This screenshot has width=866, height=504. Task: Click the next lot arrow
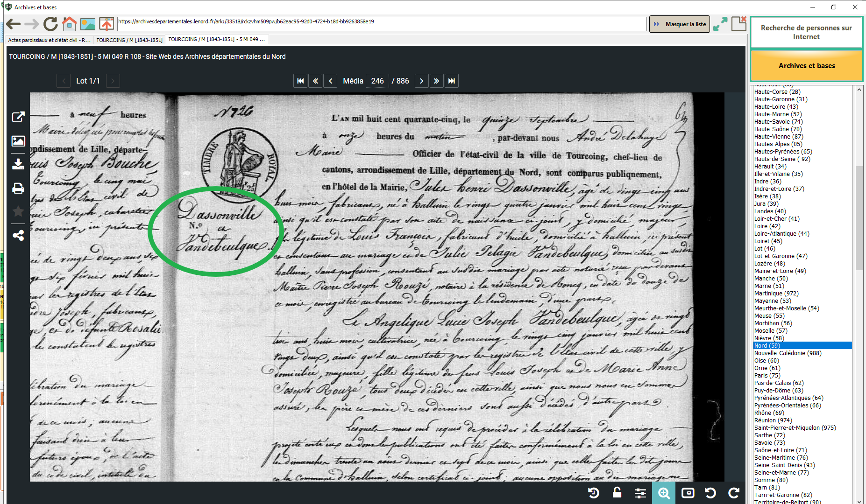113,81
